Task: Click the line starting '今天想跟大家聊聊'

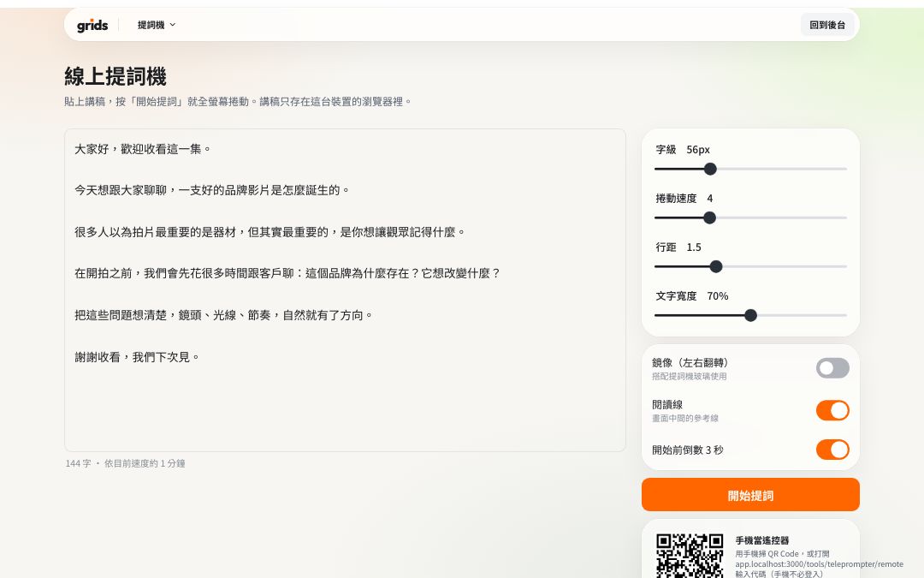Action: click(x=212, y=190)
